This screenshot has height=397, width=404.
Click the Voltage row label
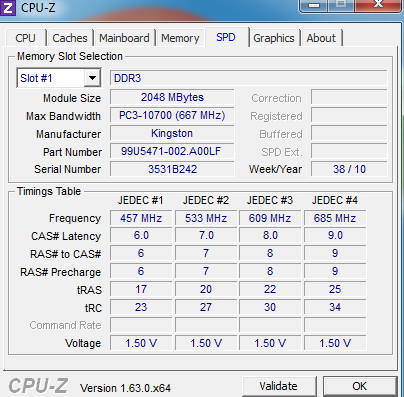point(83,343)
